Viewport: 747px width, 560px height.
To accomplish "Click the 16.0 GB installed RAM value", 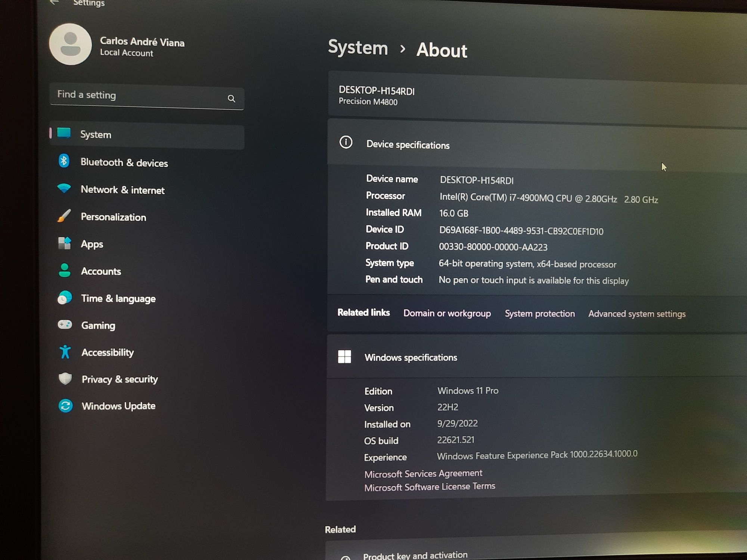I will 453,213.
